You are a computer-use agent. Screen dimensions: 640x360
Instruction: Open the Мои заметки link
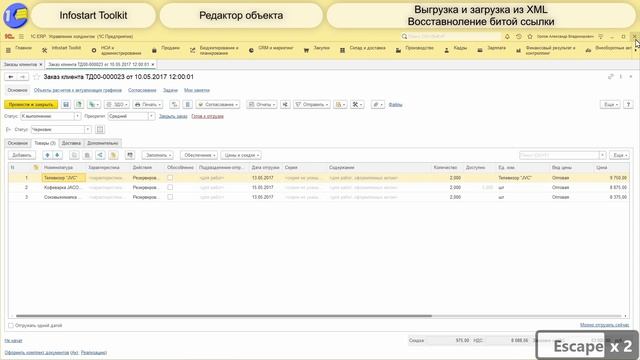coord(197,90)
